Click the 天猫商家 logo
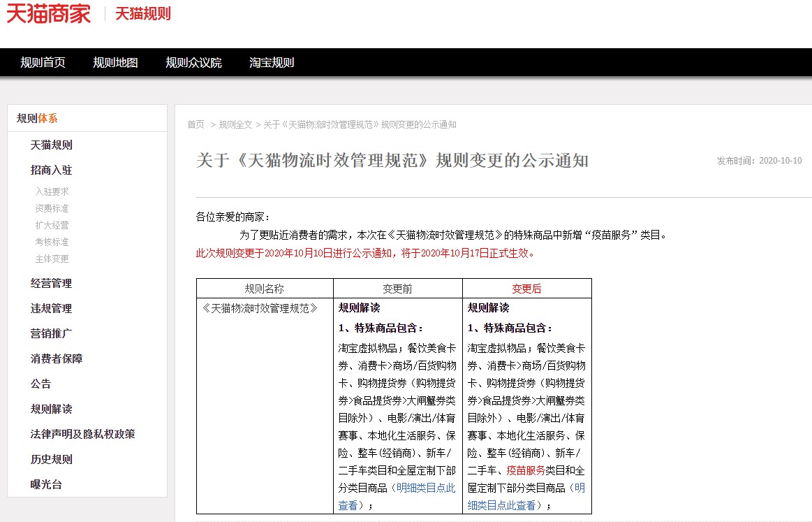The width and height of the screenshot is (812, 522). 48,14
